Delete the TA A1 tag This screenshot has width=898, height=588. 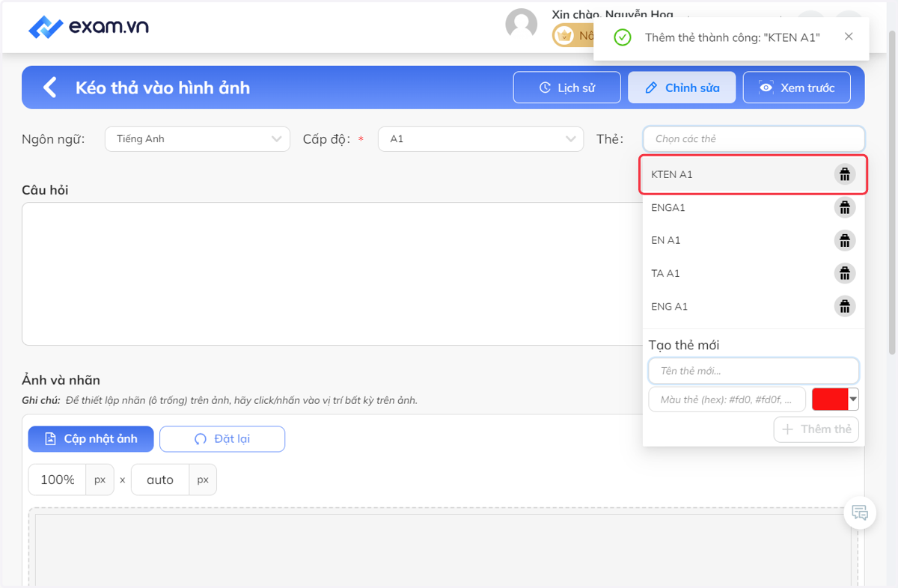coord(845,273)
